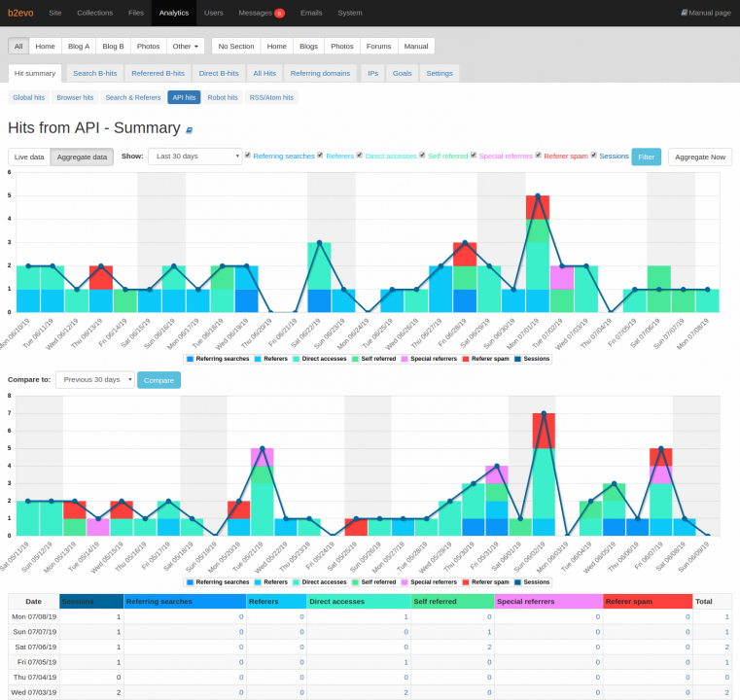Click the Sessions column header in table
The width and height of the screenshot is (740, 700).
point(91,602)
